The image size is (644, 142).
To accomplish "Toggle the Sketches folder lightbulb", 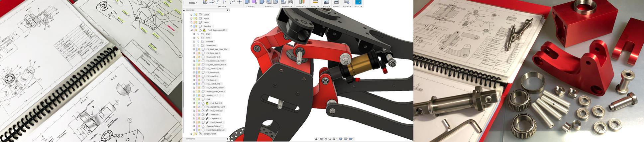I will pos(198,42).
